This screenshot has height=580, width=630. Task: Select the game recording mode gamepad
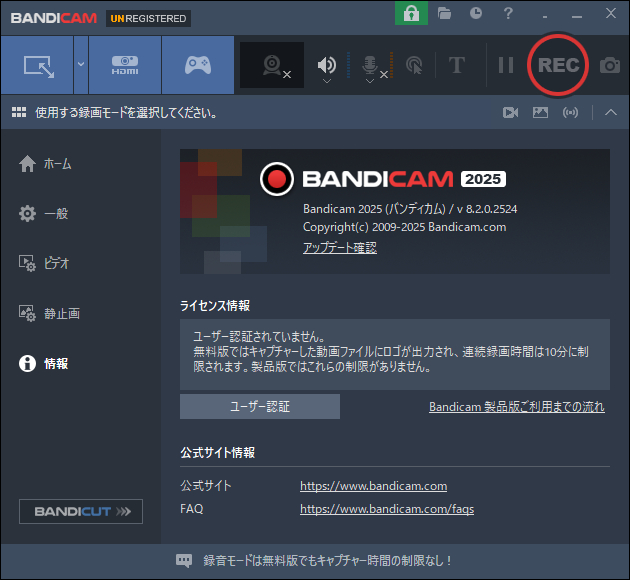pos(198,65)
